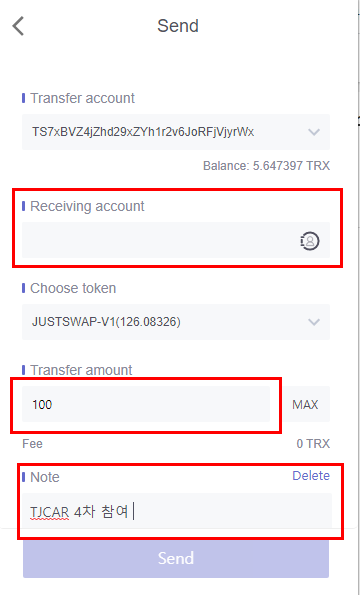
Task: Click the Transfer account heading
Action: coord(82,98)
